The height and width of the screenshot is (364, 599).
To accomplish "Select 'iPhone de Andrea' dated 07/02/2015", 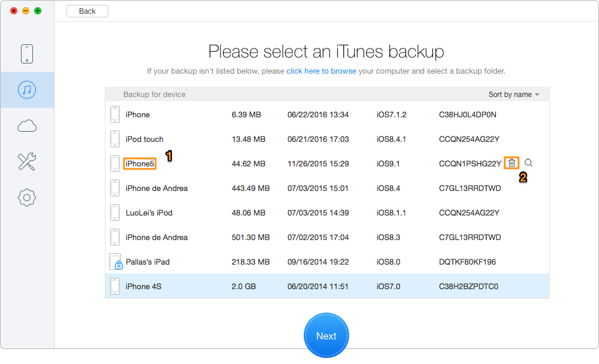I will (x=156, y=237).
